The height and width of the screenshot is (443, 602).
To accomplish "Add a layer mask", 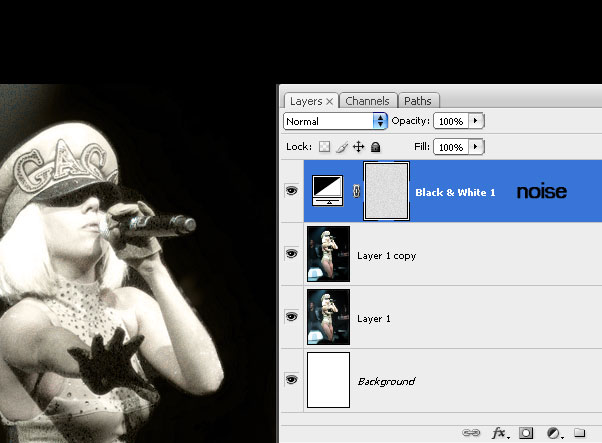I will click(526, 433).
